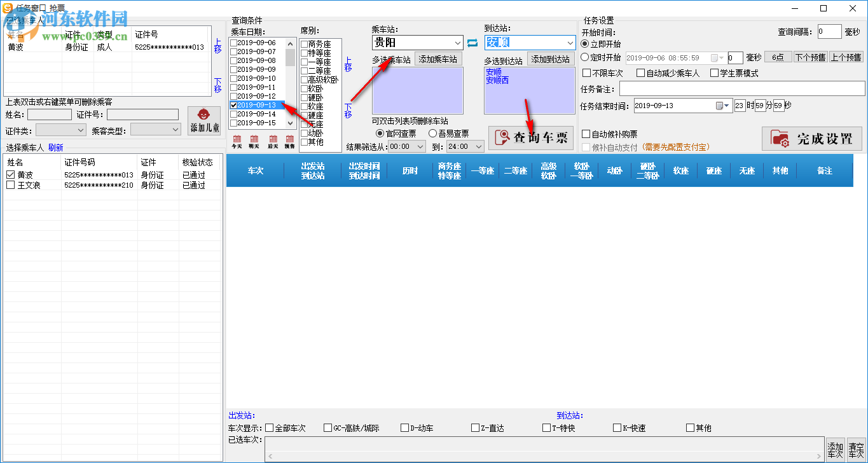
Task: Check the 不限车次 option
Action: pyautogui.click(x=587, y=73)
